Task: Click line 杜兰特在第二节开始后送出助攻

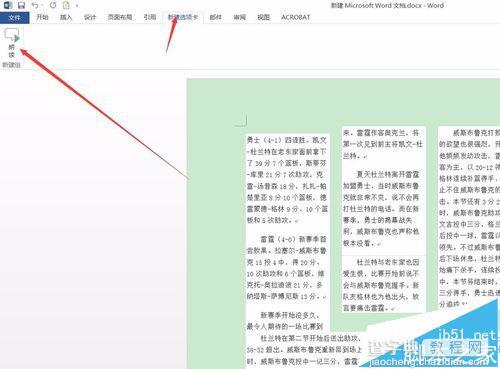Action: [x=310, y=338]
